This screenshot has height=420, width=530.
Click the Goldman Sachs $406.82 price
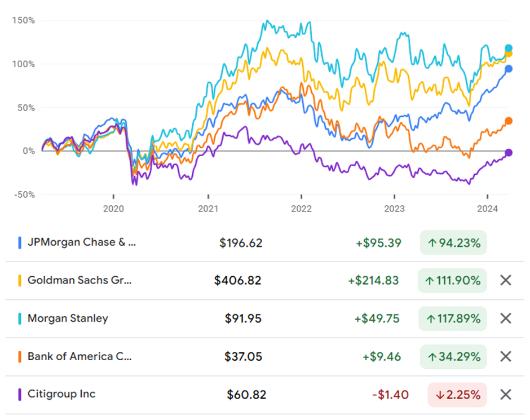[x=237, y=280]
